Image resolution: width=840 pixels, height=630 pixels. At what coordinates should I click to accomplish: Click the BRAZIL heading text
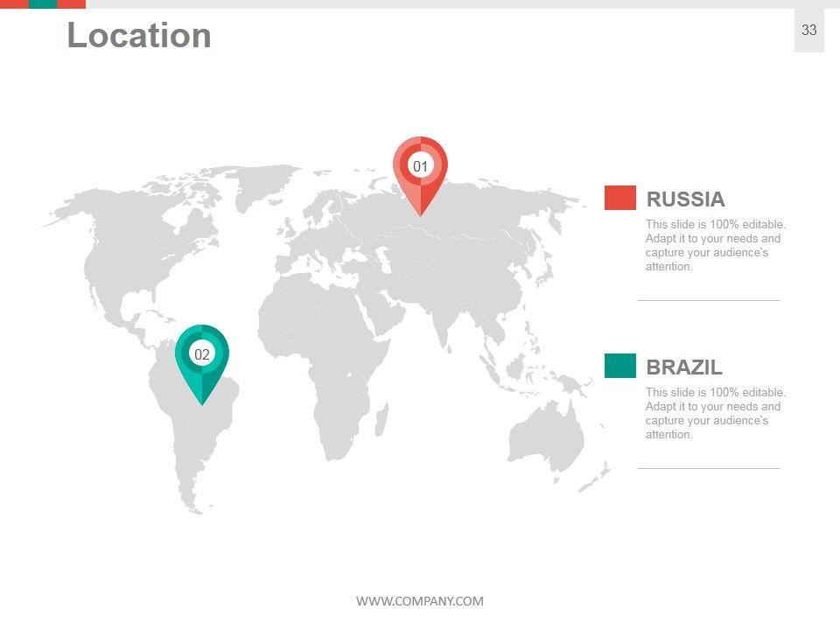pyautogui.click(x=683, y=367)
